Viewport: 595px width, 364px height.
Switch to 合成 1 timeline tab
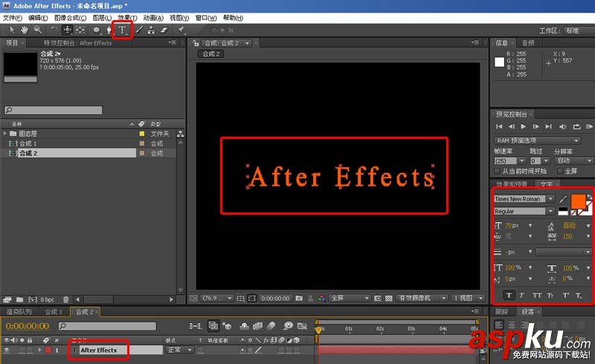pos(53,312)
